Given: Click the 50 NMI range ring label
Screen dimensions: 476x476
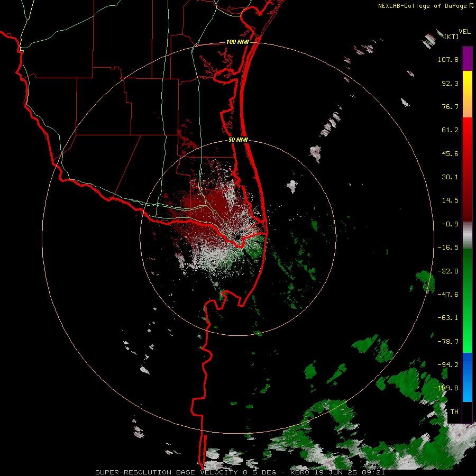Looking at the screenshot, I should (x=239, y=140).
